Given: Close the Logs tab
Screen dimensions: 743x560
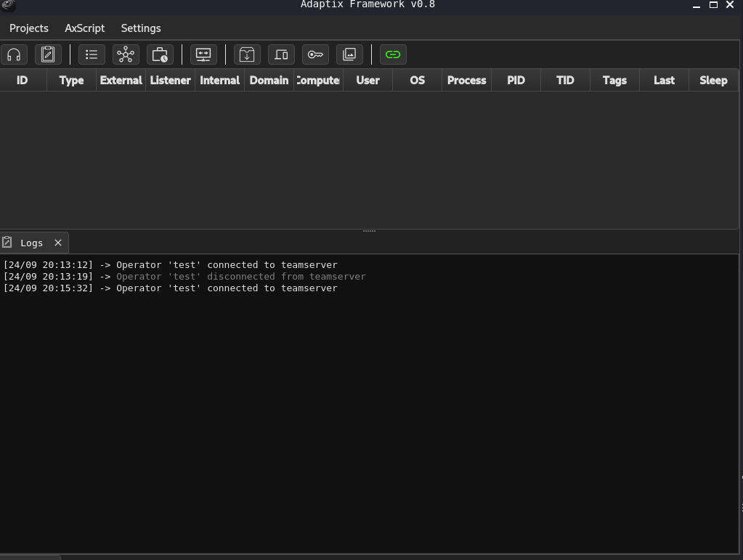Looking at the screenshot, I should coord(58,243).
